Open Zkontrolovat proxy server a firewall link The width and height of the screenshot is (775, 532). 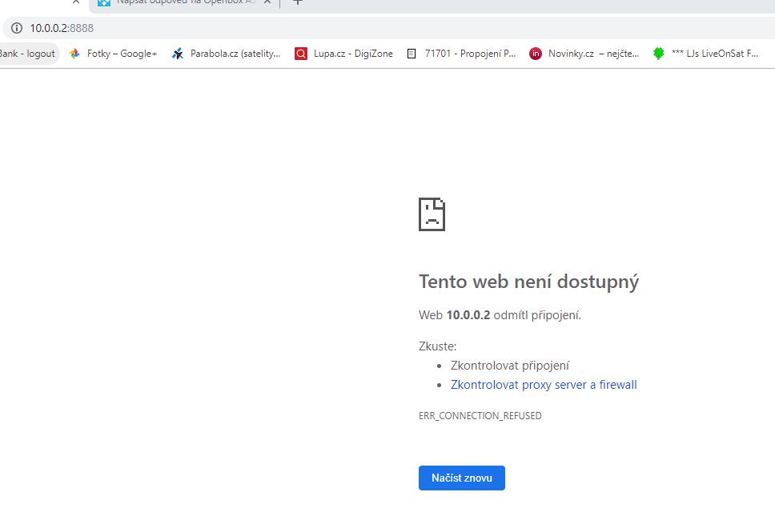[544, 385]
